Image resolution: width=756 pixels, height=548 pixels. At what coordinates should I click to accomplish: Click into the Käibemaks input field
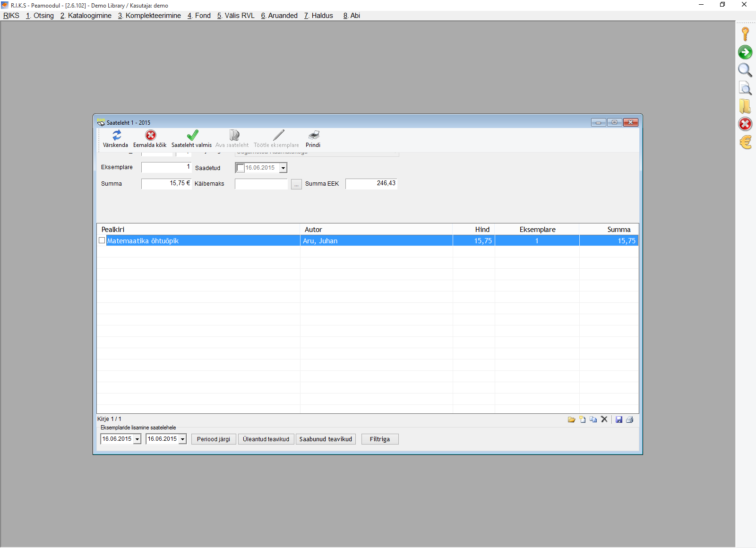(x=261, y=184)
